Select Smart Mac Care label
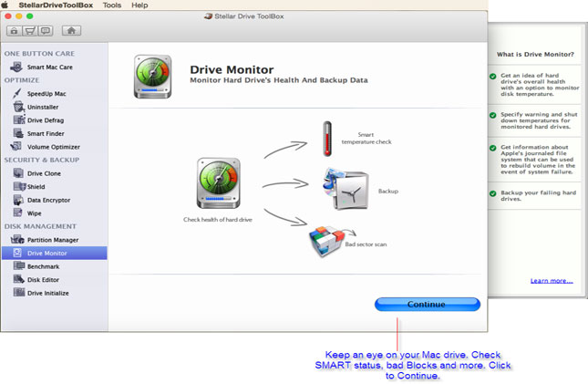 (50, 67)
